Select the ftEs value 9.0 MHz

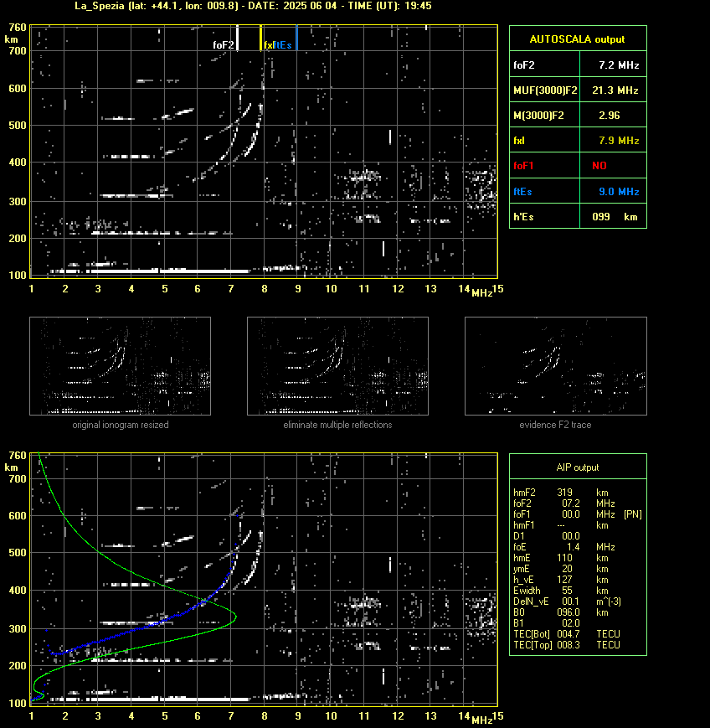pyautogui.click(x=619, y=191)
